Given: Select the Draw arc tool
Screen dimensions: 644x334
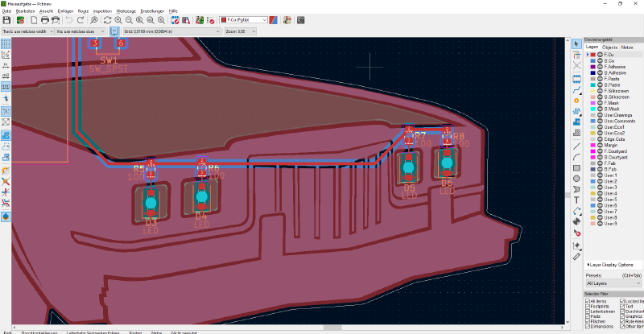Looking at the screenshot, I should point(576,158).
